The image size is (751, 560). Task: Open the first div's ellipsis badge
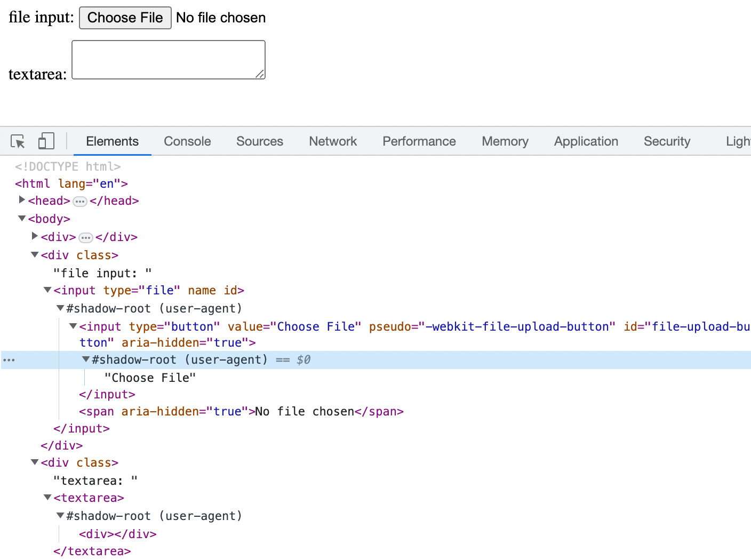pos(86,238)
